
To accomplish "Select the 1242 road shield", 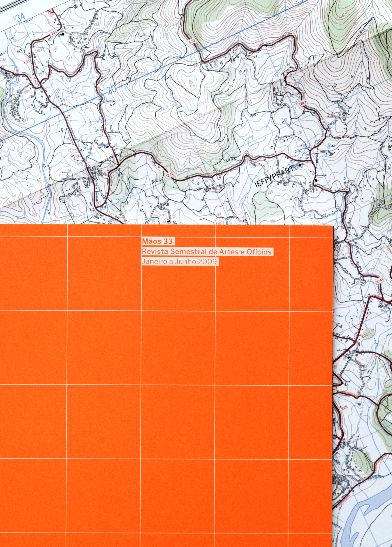I will pos(302,103).
